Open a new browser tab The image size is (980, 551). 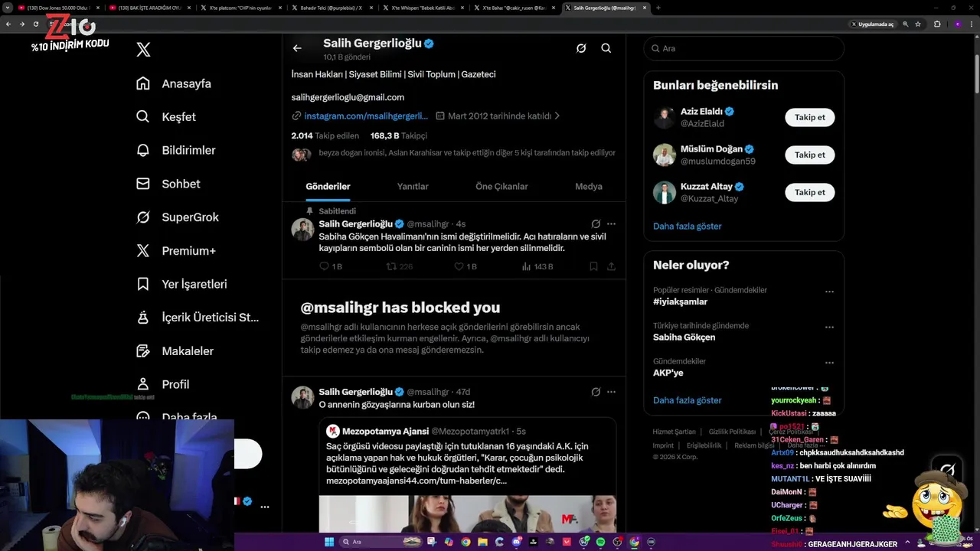point(658,8)
